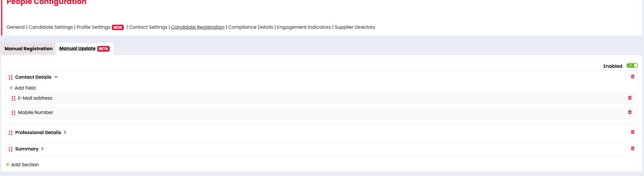Click drag handle for Professional Details
This screenshot has height=176, width=644.
[x=11, y=133]
